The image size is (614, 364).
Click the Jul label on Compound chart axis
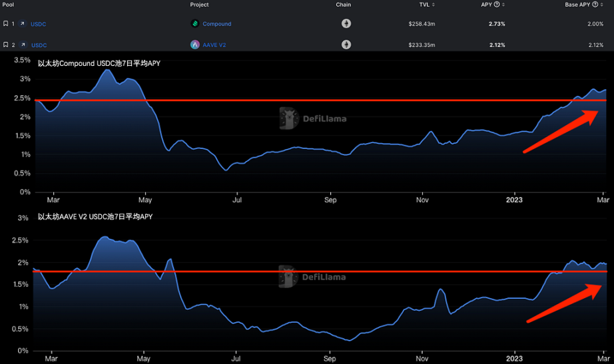click(237, 200)
